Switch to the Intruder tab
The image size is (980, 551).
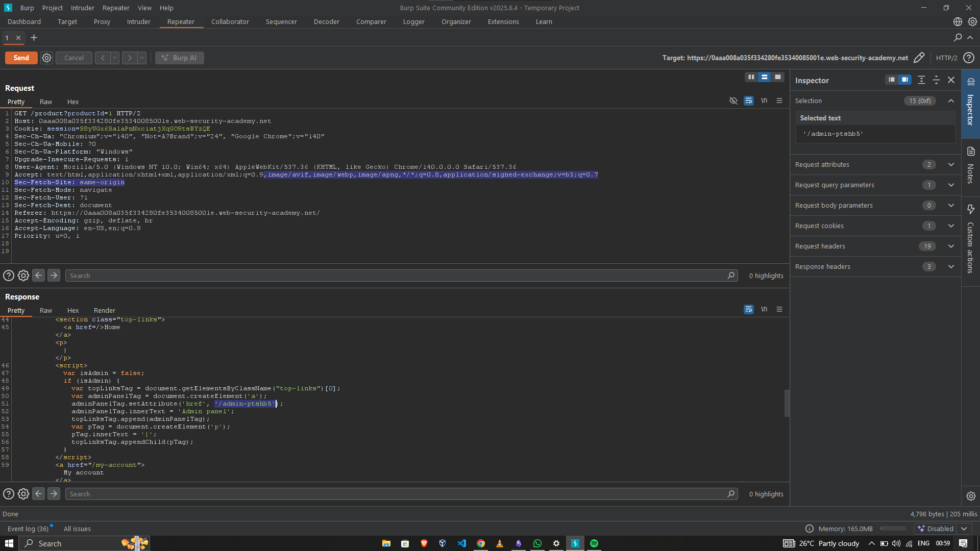[138, 22]
